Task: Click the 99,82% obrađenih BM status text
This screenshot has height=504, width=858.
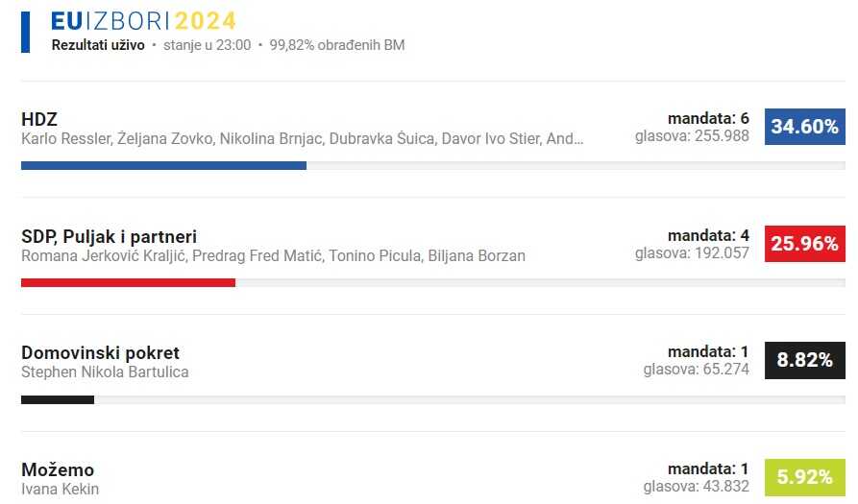Action: 337,45
